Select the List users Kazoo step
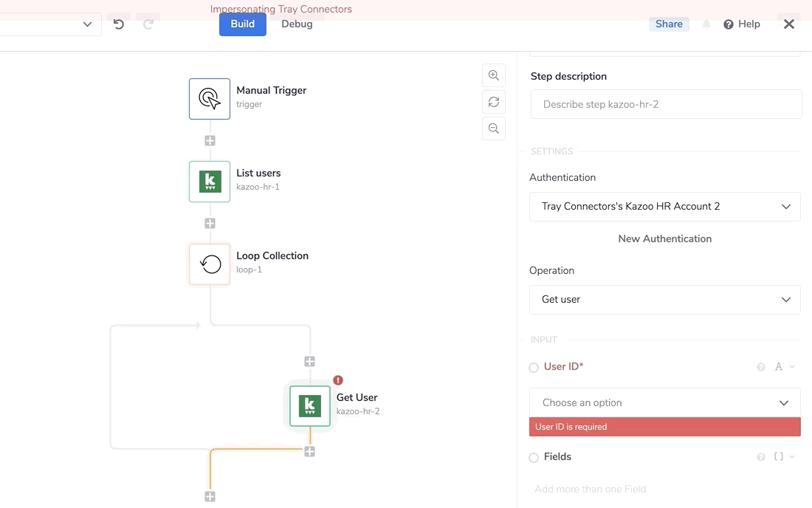Image resolution: width=812 pixels, height=508 pixels. [x=210, y=182]
